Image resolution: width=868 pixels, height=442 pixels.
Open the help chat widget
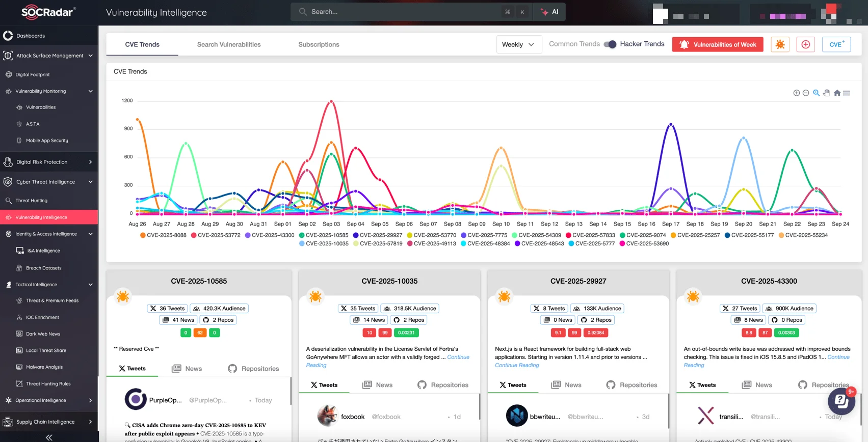pos(841,401)
